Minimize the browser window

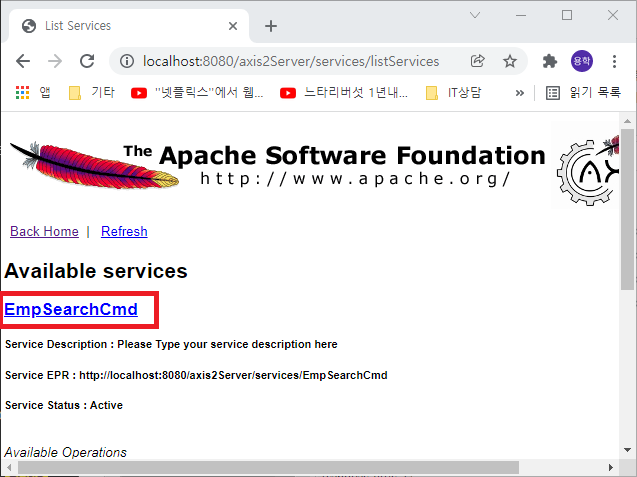tap(521, 15)
